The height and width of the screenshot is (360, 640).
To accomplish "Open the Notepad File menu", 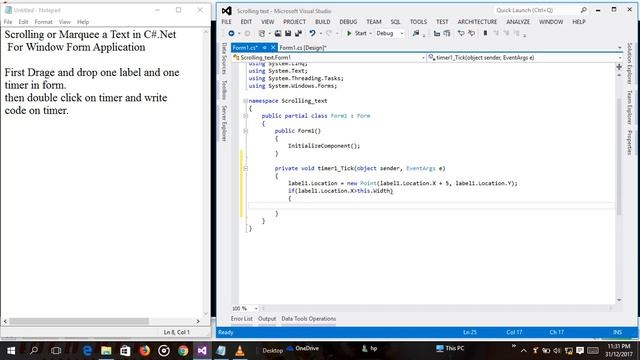I will [x=8, y=22].
